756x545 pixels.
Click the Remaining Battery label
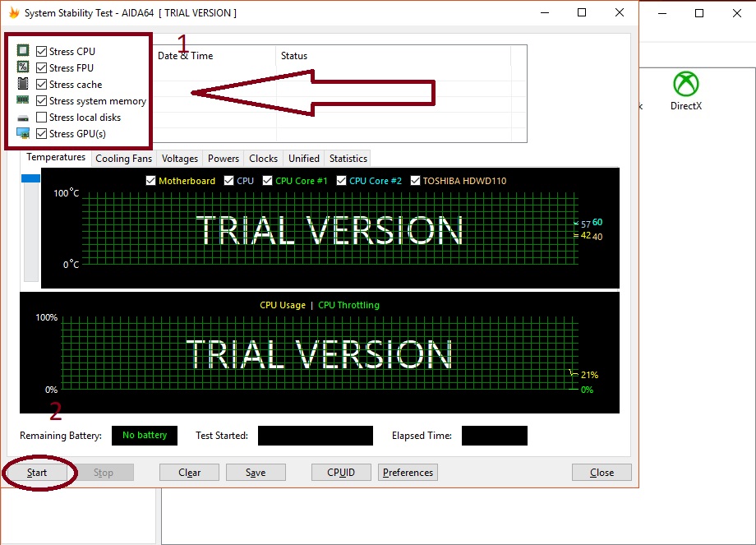61,436
